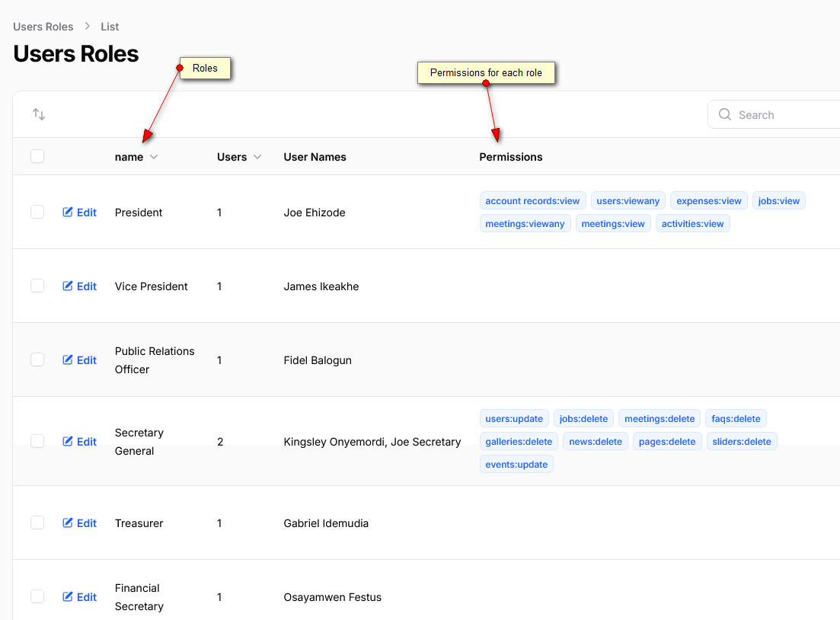
Task: Toggle the select-all checkbox in table header
Action: pyautogui.click(x=37, y=156)
